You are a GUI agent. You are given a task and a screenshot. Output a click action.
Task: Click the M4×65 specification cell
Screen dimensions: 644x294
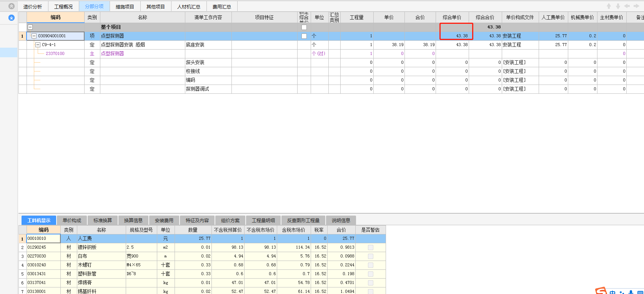pos(141,265)
